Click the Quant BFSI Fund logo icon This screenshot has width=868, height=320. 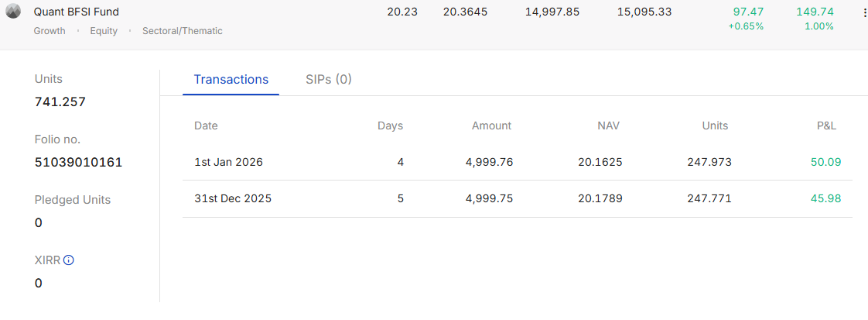click(13, 12)
